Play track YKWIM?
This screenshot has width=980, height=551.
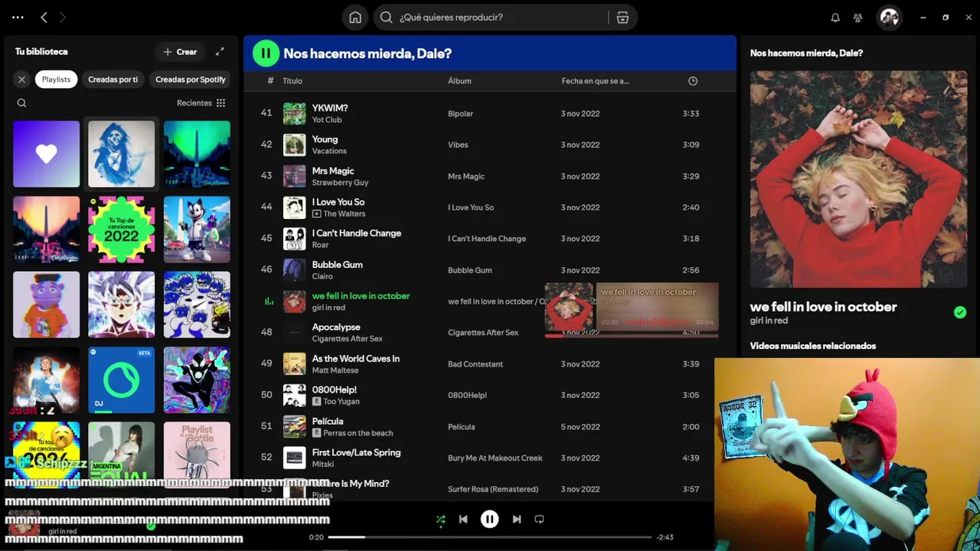(330, 108)
